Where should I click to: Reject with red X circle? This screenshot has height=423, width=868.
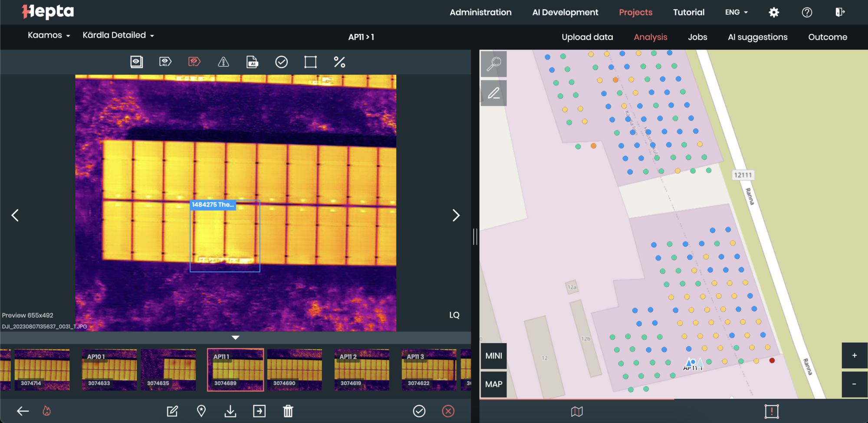tap(448, 411)
